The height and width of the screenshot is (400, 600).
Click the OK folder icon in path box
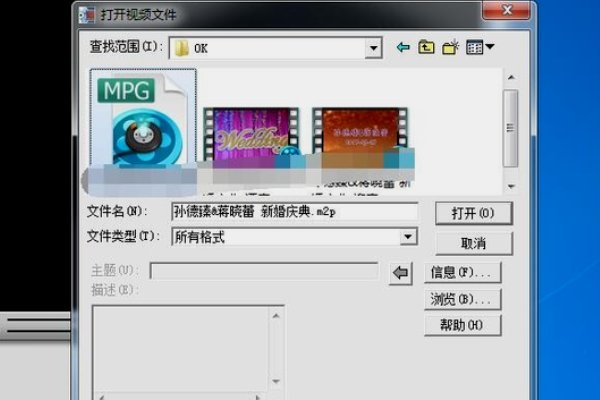click(181, 48)
